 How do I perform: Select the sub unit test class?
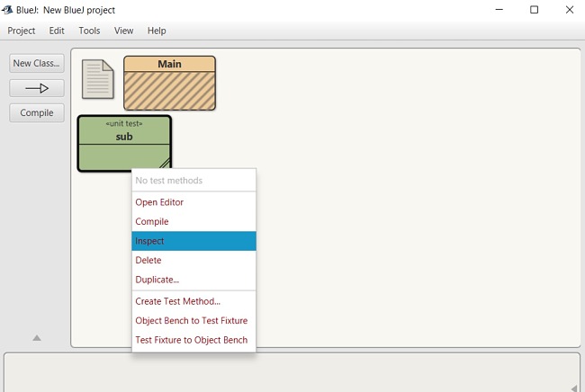coord(124,144)
